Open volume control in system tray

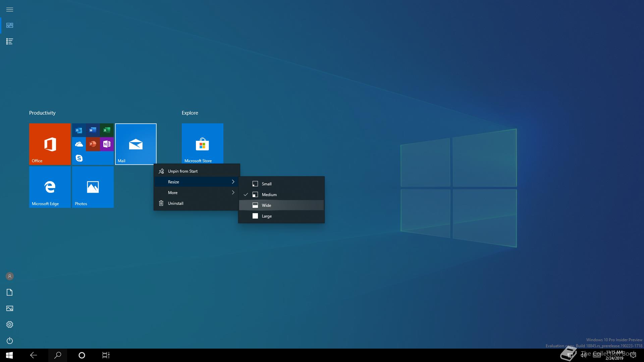(584, 355)
